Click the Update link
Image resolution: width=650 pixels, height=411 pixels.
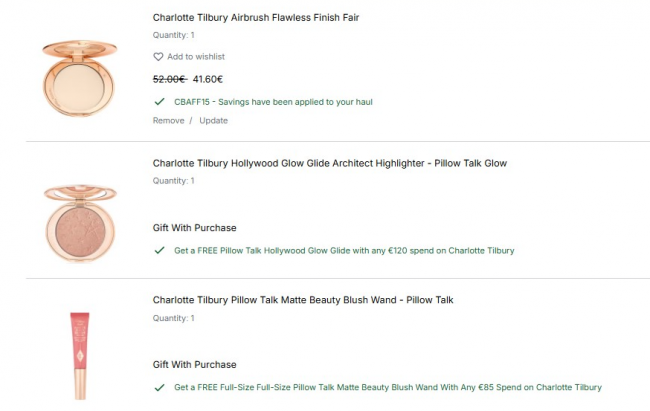coord(213,120)
